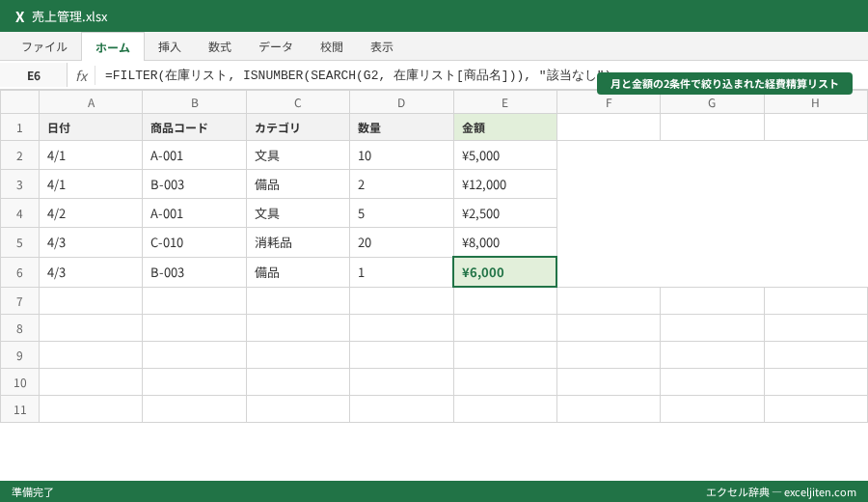Screen dimensions: 868x502
Task: Click B-003 cell in row 3
Action: pos(194,184)
